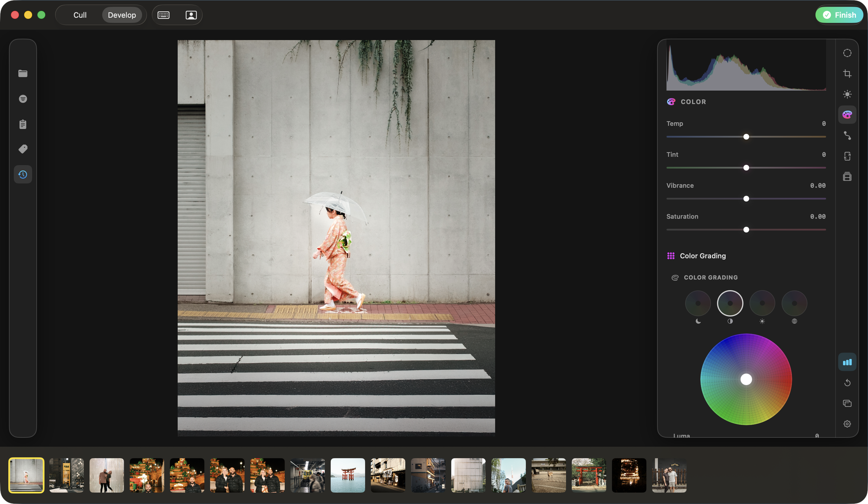The image size is (868, 504).
Task: Open the Transform panel
Action: tap(847, 156)
